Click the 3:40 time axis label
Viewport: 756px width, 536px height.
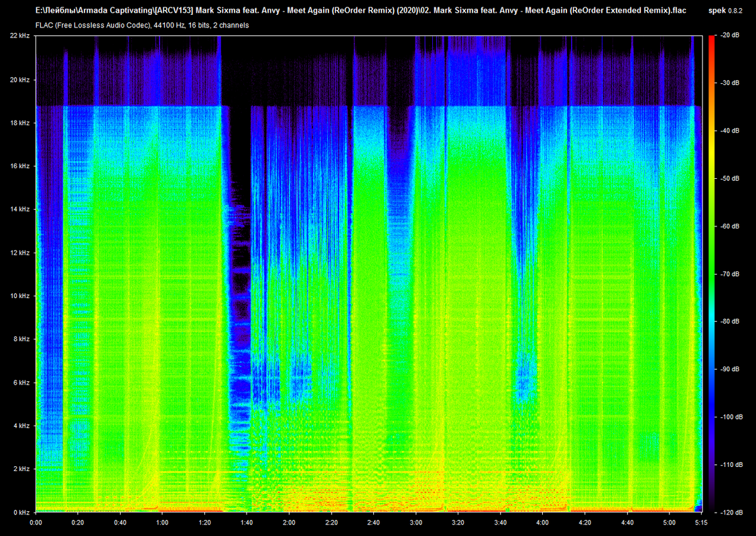tap(501, 523)
